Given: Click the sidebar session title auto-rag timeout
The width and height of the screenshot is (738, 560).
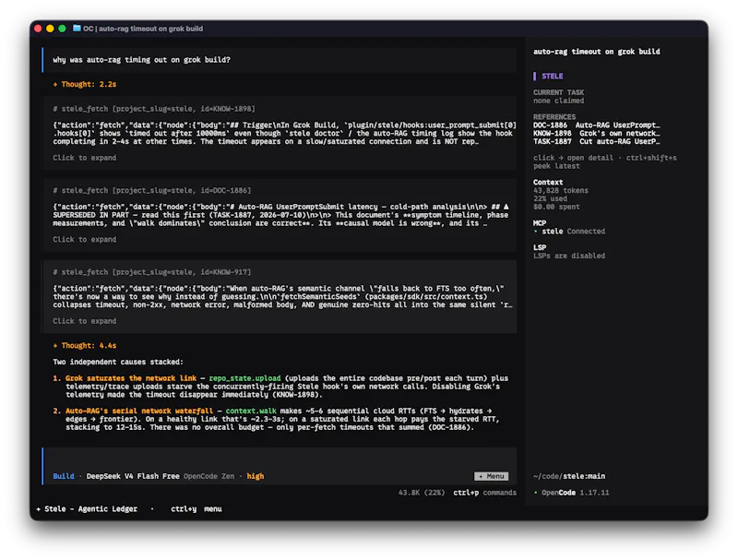Looking at the screenshot, I should (x=596, y=52).
